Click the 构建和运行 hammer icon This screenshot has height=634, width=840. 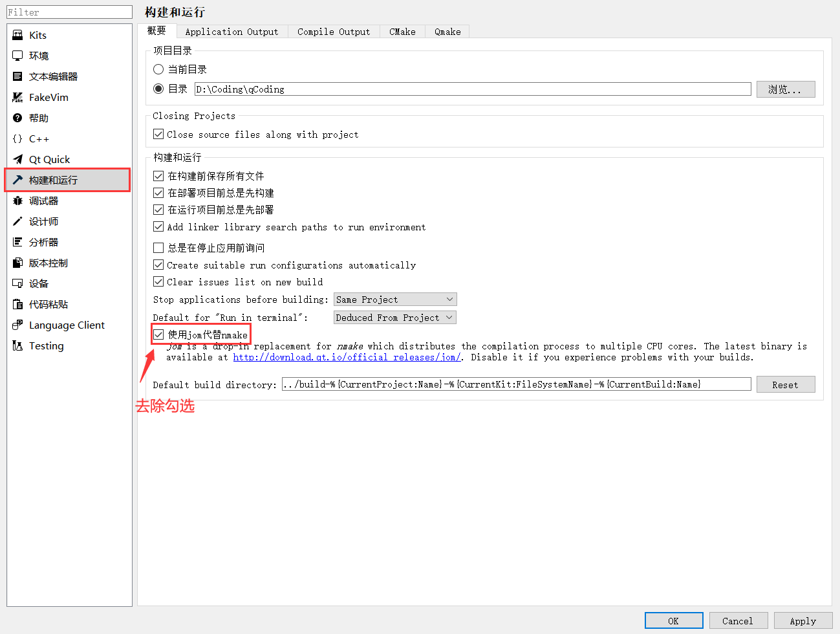[17, 180]
